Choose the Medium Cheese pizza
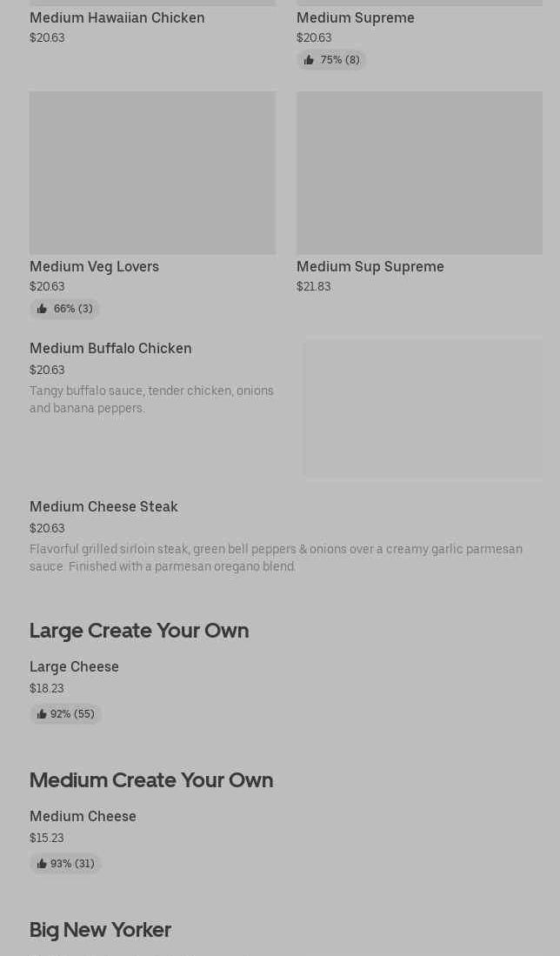The width and height of the screenshot is (560, 956). tap(83, 816)
